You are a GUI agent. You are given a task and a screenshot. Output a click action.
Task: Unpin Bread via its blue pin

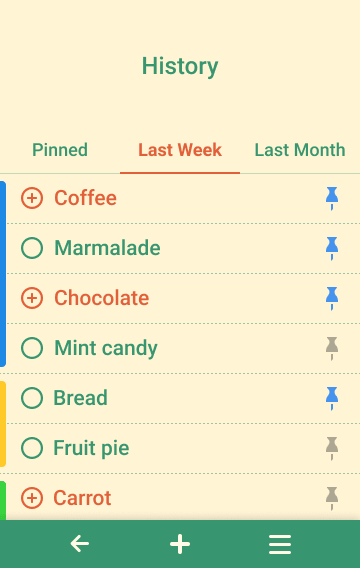332,398
